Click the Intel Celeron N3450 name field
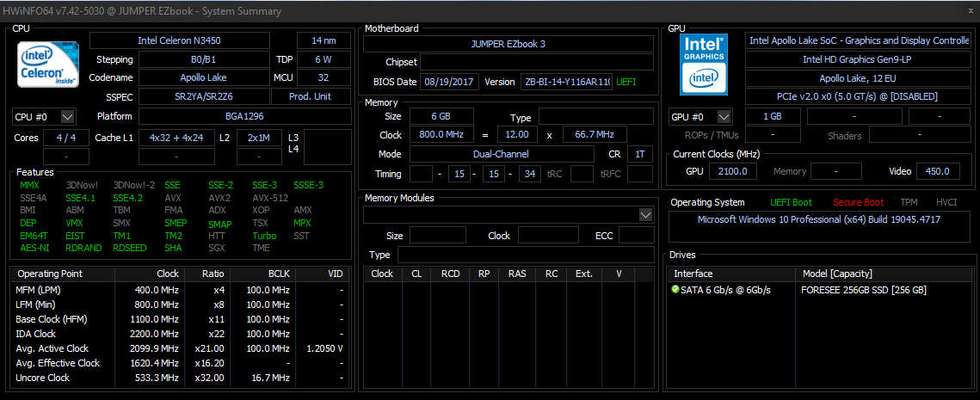The height and width of the screenshot is (400, 980). (179, 40)
